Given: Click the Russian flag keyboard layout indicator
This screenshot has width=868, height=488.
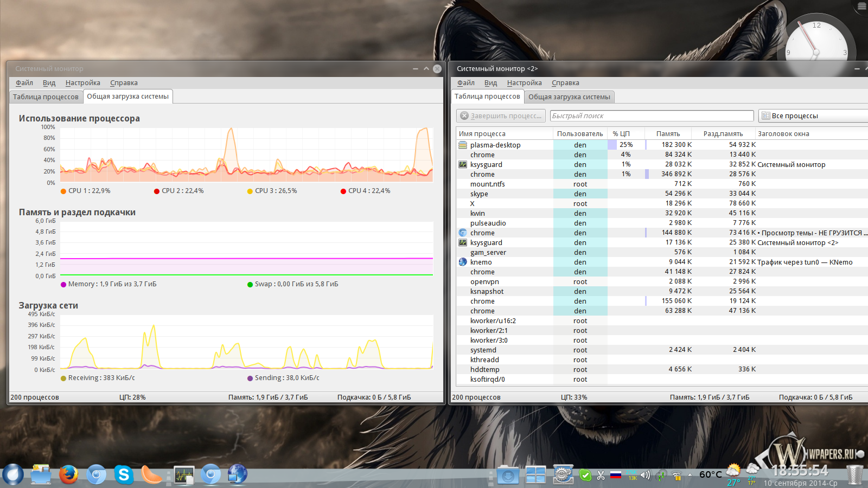Looking at the screenshot, I should point(616,475).
